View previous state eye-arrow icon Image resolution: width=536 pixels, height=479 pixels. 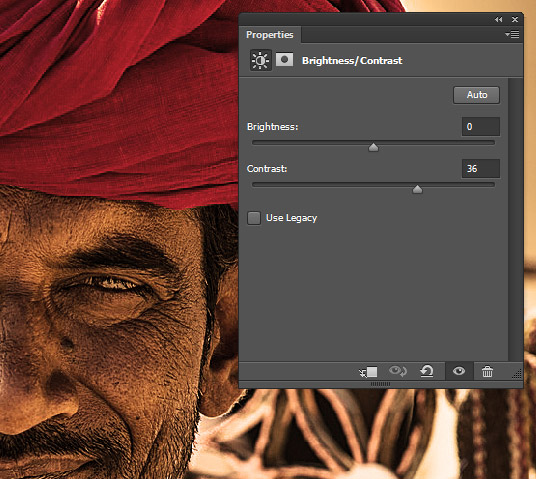click(x=398, y=371)
